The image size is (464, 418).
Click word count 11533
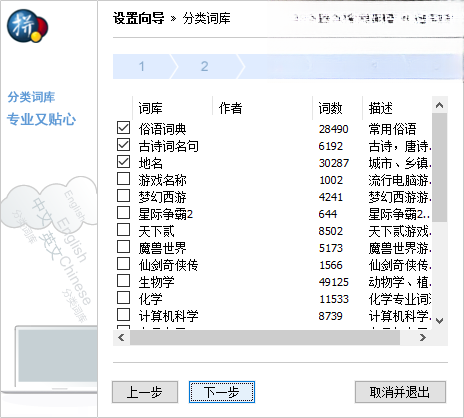click(x=334, y=299)
